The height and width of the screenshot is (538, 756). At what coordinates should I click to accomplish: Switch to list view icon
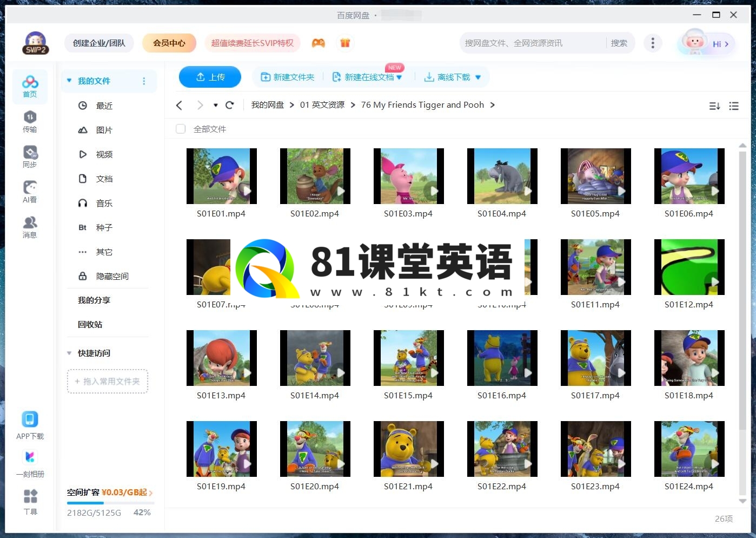pos(734,106)
